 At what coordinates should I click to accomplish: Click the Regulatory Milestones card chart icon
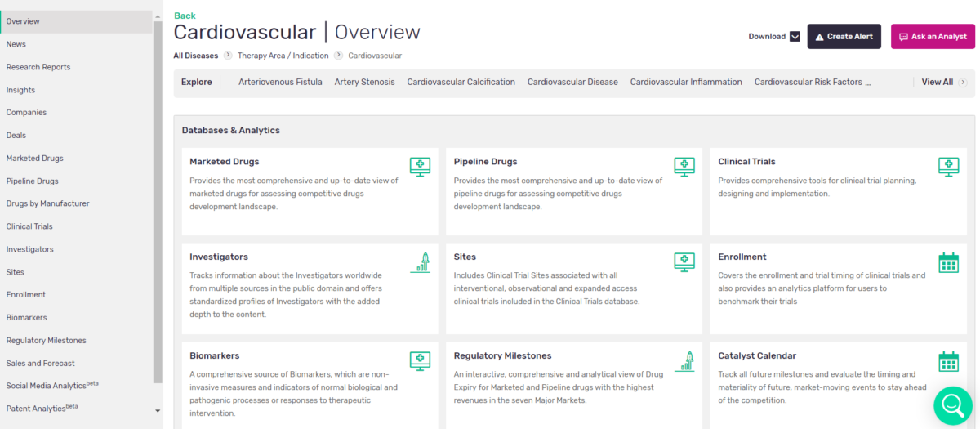point(684,361)
